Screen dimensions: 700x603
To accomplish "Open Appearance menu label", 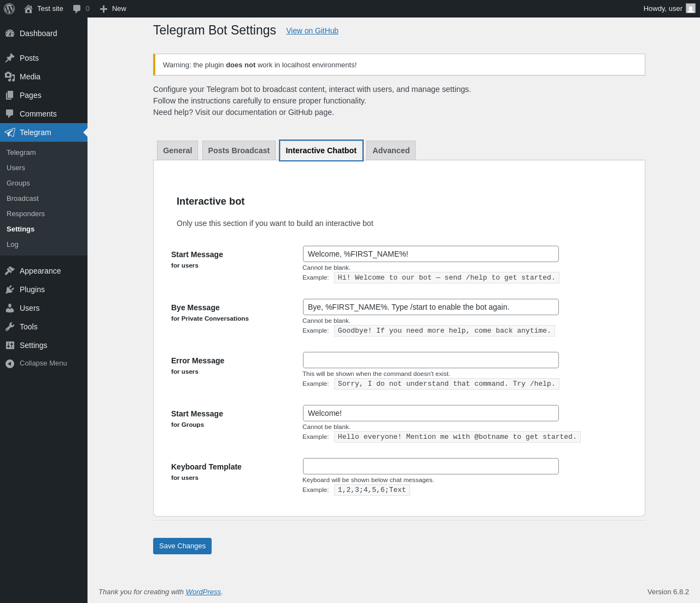I will (x=40, y=271).
